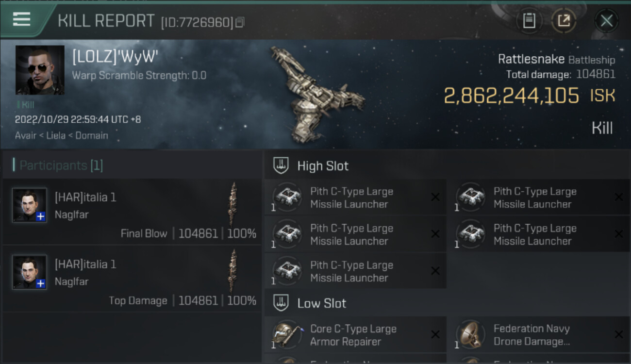Image resolution: width=631 pixels, height=364 pixels.
Task: Click the victim 'WyW' portrait
Action: (40, 70)
